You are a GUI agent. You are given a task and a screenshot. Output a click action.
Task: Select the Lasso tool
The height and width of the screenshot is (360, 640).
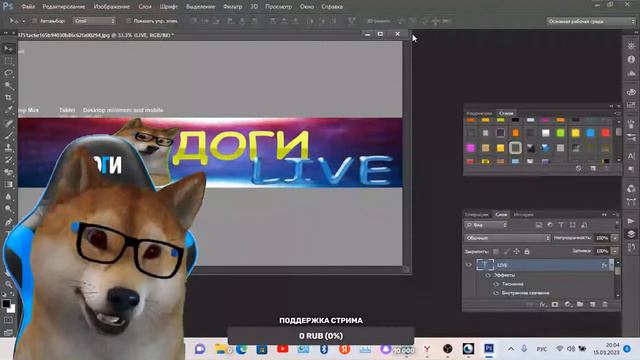[x=9, y=73]
